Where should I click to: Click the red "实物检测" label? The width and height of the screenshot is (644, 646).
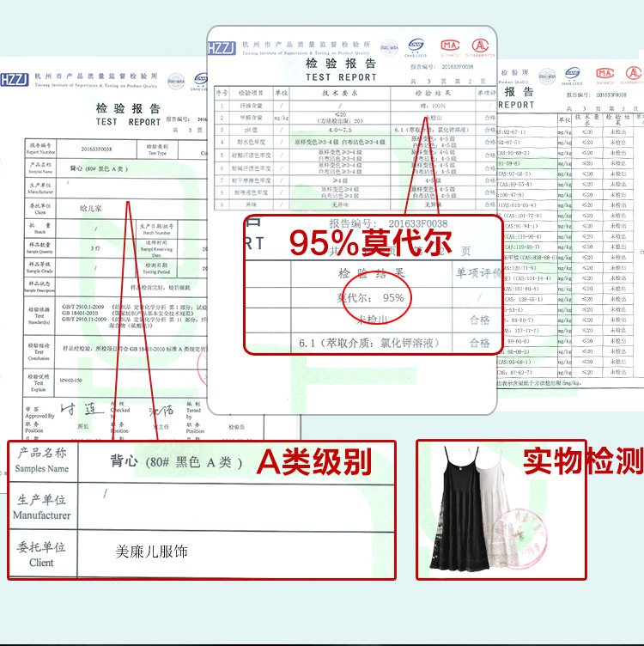pos(582,461)
